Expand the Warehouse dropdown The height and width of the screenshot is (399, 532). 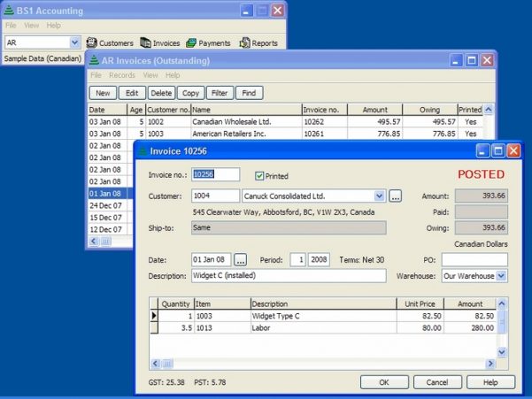point(502,276)
